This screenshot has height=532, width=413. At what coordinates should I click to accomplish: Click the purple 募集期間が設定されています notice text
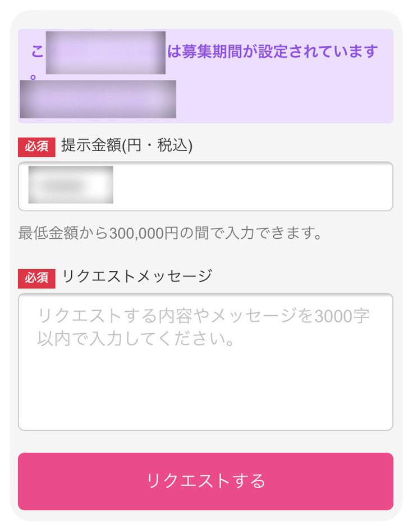[272, 52]
